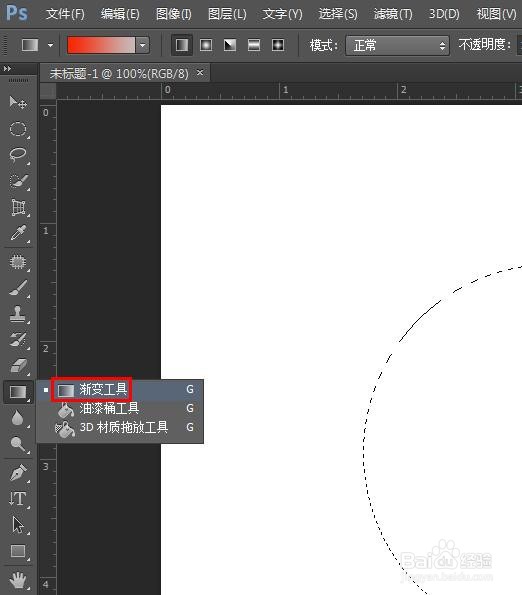Choose Linear Gradient style

(x=182, y=45)
